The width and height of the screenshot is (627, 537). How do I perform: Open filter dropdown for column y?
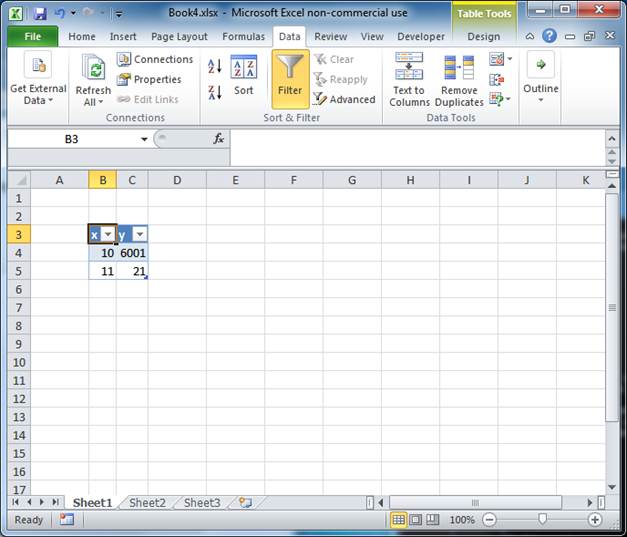pyautogui.click(x=140, y=234)
